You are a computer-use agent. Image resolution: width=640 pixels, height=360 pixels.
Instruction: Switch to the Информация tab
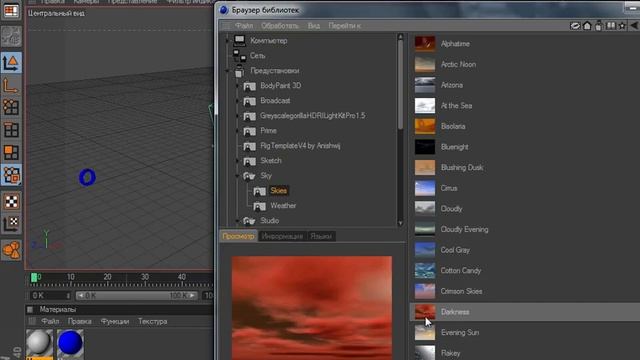282,236
